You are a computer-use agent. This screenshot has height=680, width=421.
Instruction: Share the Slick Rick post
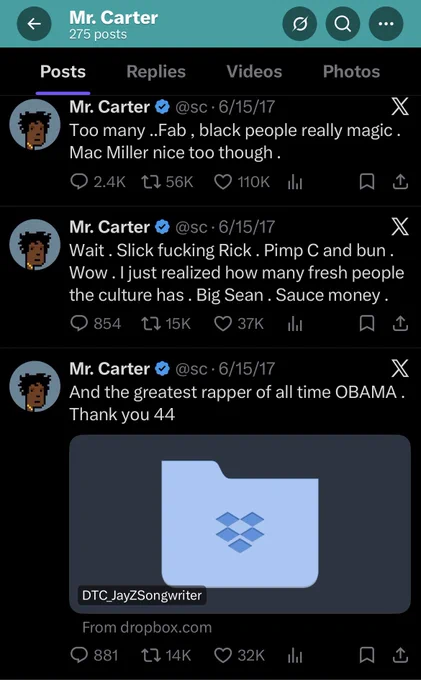pos(400,324)
